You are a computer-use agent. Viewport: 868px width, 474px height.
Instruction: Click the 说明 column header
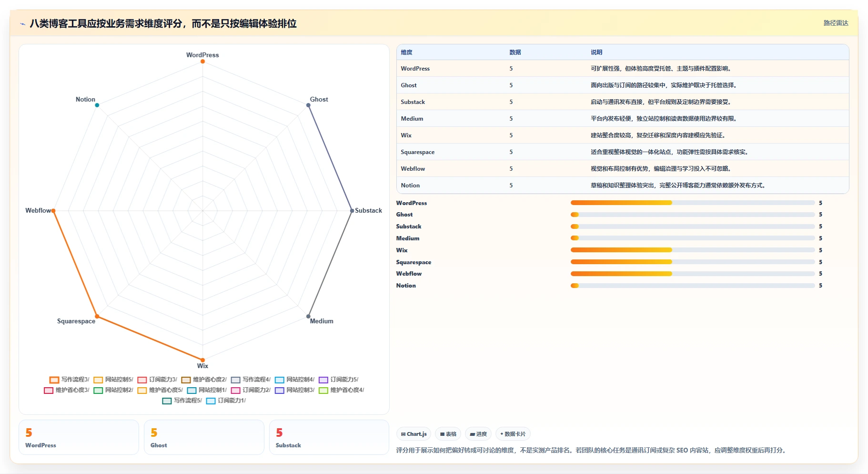pos(596,52)
